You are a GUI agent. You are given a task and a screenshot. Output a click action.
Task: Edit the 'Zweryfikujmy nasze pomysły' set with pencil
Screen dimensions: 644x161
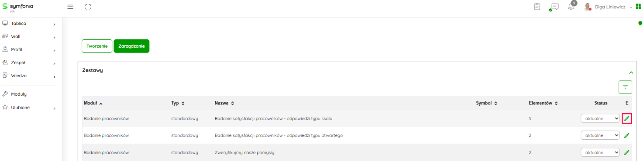click(627, 153)
